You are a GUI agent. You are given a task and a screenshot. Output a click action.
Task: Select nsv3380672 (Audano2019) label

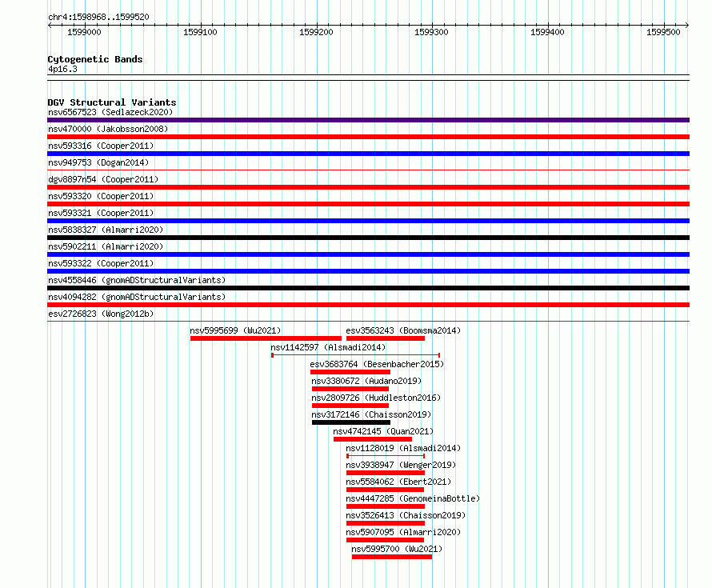tap(366, 381)
